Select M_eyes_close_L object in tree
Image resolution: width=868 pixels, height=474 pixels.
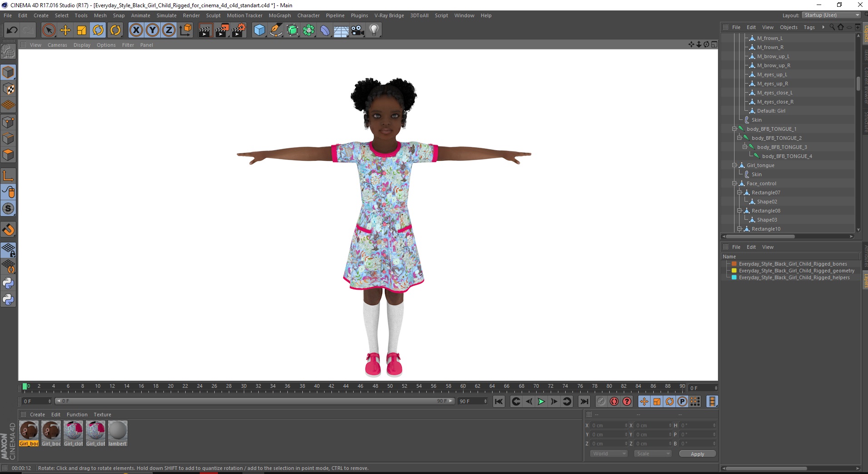(x=774, y=93)
